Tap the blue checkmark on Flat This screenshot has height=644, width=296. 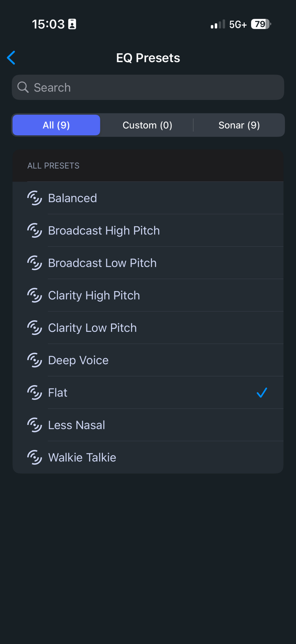click(262, 393)
